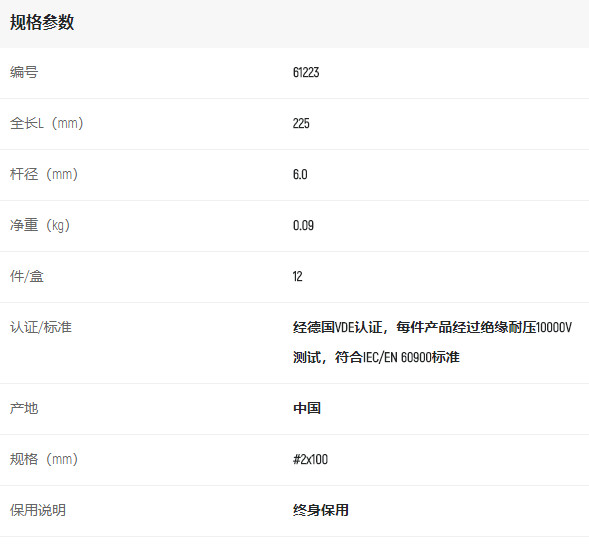Click the overall length value 225
Screen dimensions: 589x547
click(x=301, y=123)
